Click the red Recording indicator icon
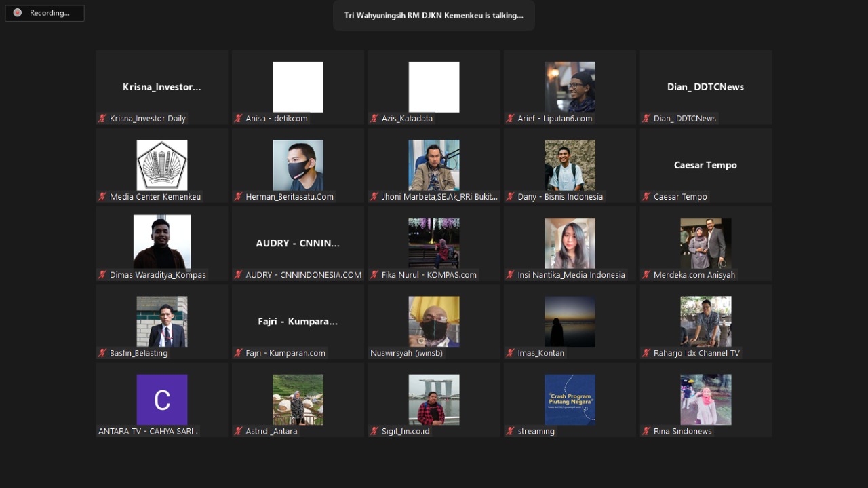This screenshot has height=488, width=868. pos(18,13)
